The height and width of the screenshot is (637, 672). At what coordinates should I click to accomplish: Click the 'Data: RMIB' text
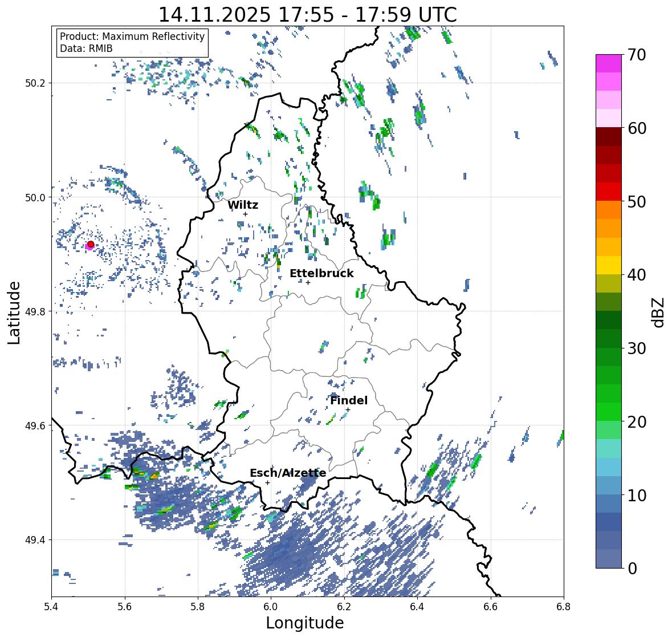(x=86, y=48)
